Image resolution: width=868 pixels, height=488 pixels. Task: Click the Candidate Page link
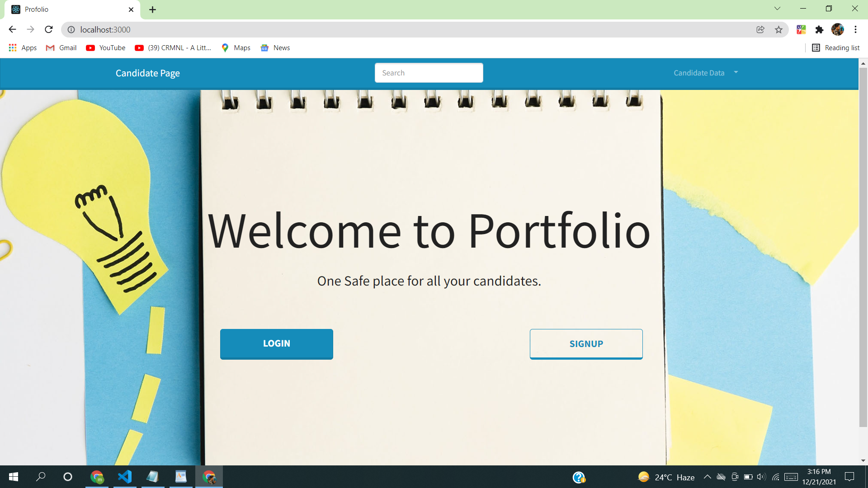click(x=147, y=73)
